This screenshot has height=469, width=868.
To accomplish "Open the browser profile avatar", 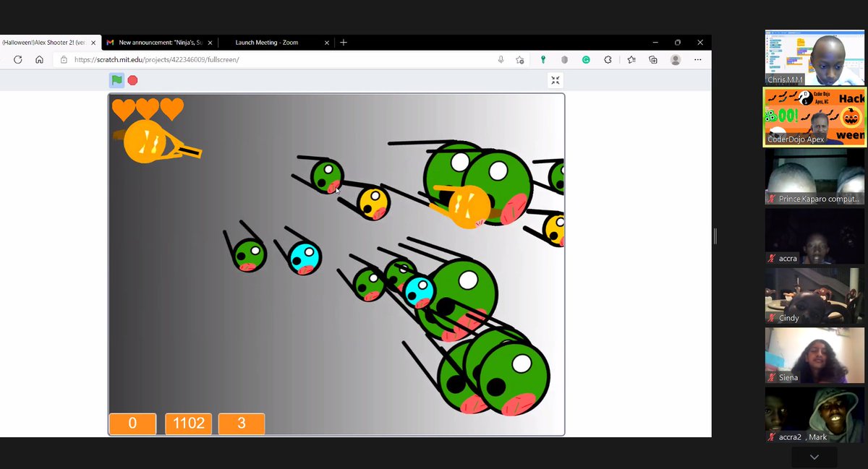I will pyautogui.click(x=674, y=60).
